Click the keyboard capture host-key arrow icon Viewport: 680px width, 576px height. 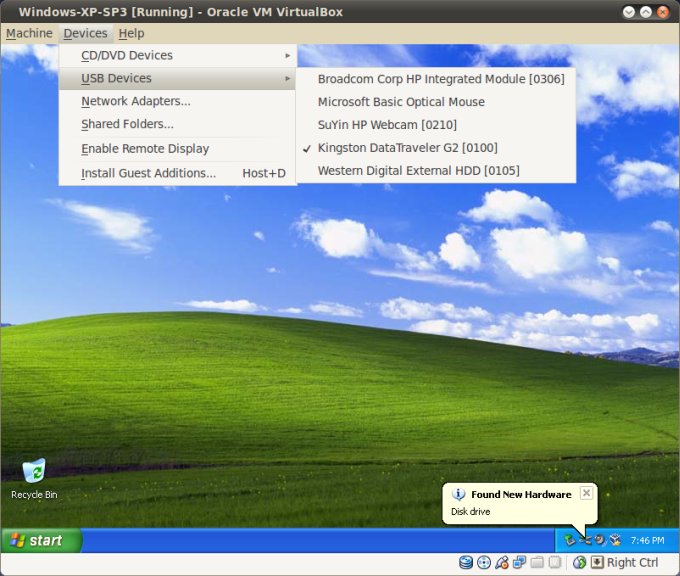597,563
